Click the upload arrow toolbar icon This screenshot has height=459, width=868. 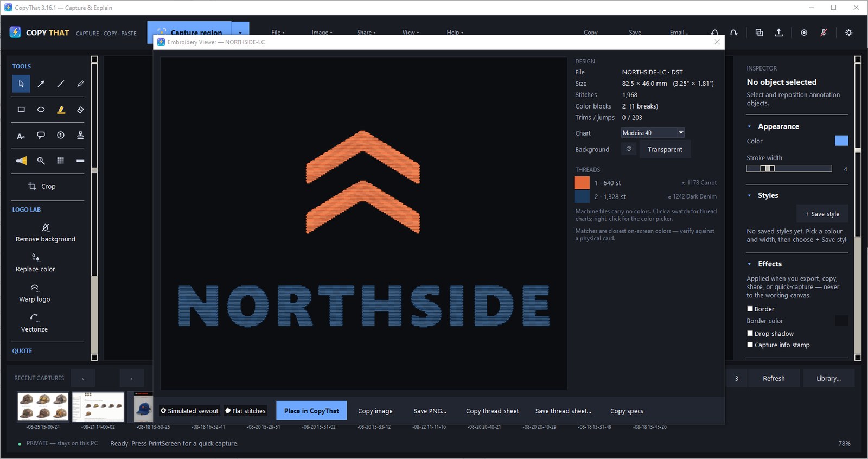point(778,33)
